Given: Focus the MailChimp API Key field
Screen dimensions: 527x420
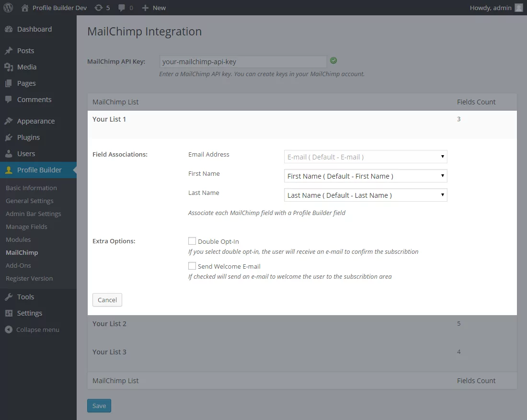Looking at the screenshot, I should [243, 61].
